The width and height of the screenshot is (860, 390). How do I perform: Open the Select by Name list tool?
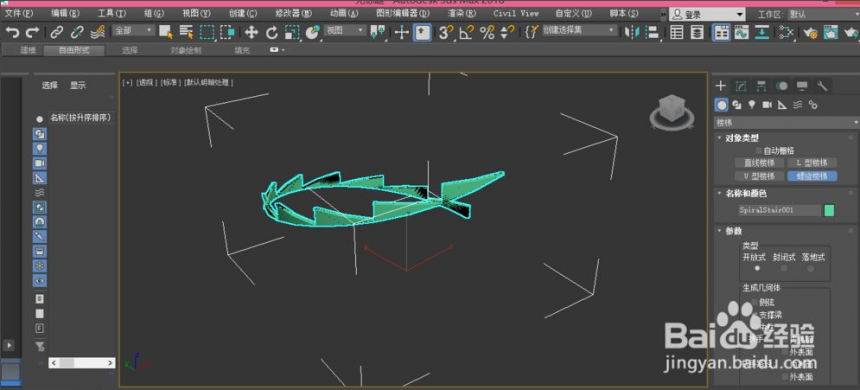click(x=186, y=32)
